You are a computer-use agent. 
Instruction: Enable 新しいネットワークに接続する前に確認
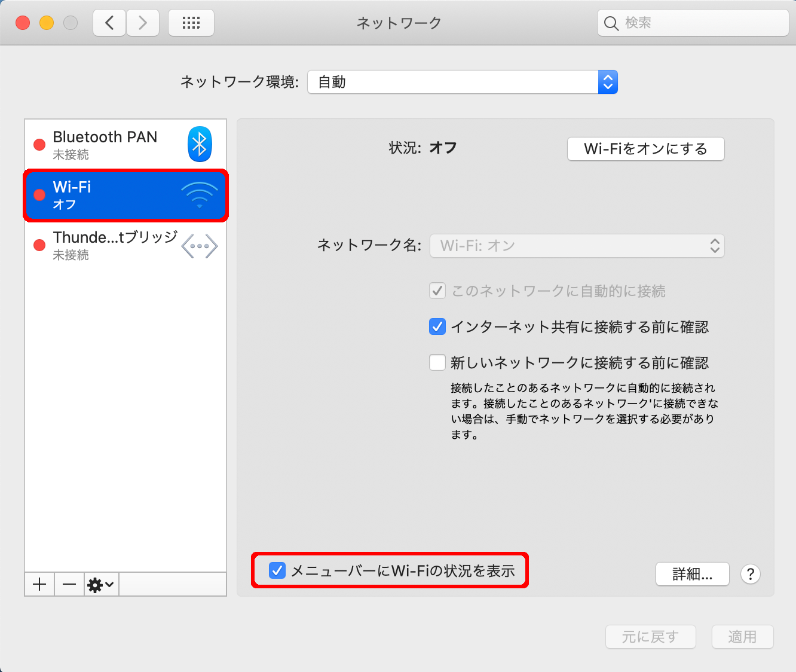click(437, 363)
